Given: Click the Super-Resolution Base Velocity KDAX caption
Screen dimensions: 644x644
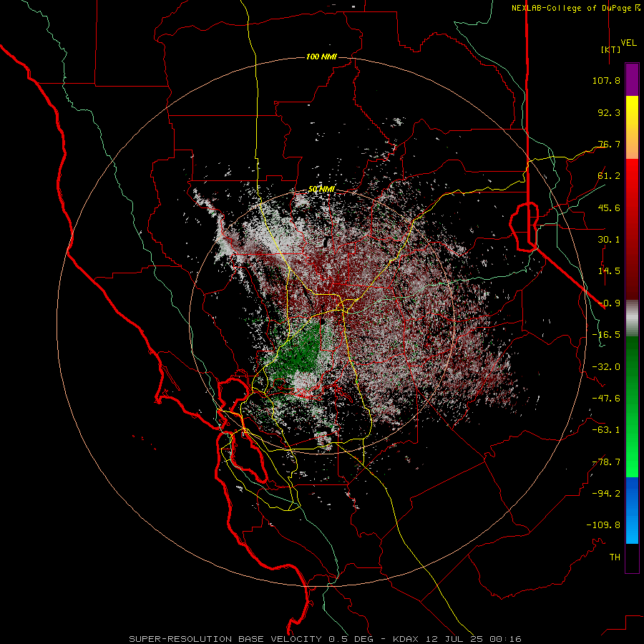Looking at the screenshot, I should point(325,639).
